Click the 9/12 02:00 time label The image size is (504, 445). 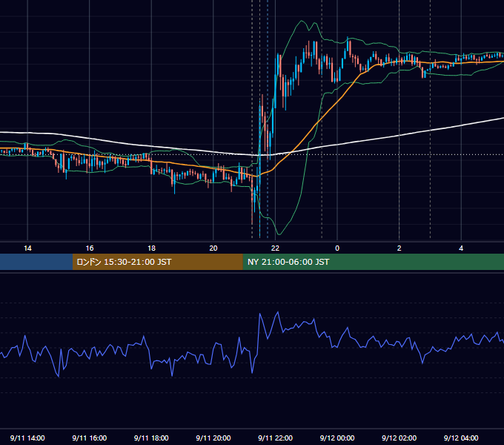point(399,438)
